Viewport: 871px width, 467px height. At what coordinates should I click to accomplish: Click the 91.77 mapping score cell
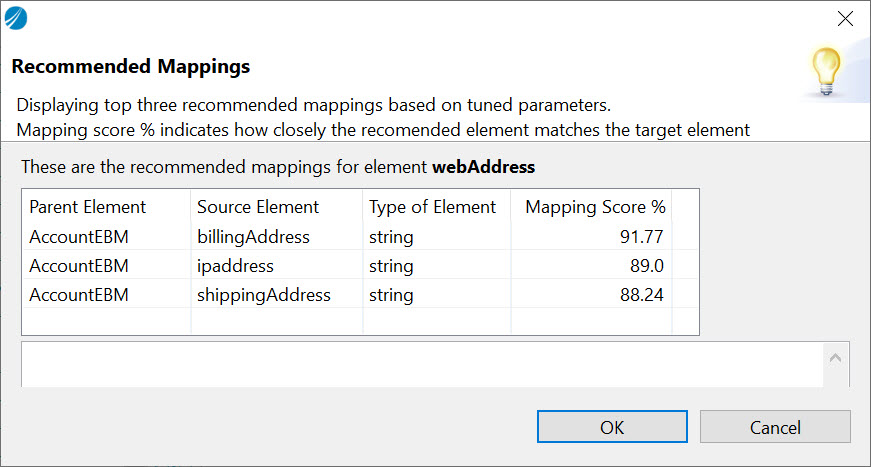click(641, 237)
